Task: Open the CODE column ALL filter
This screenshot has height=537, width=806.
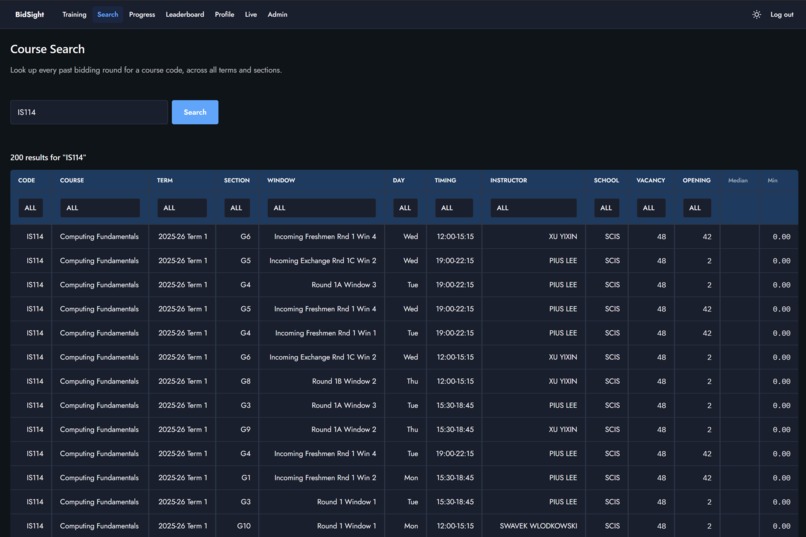Action: point(30,208)
